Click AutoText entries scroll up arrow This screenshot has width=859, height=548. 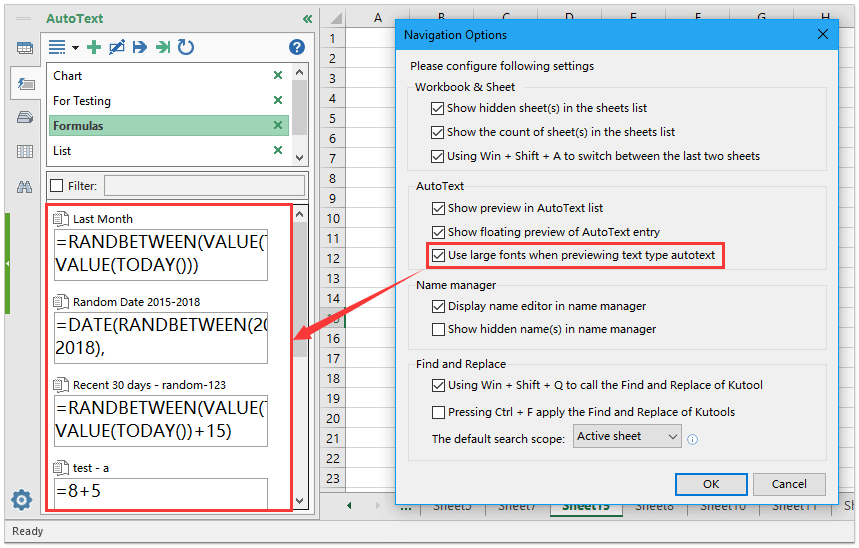299,214
